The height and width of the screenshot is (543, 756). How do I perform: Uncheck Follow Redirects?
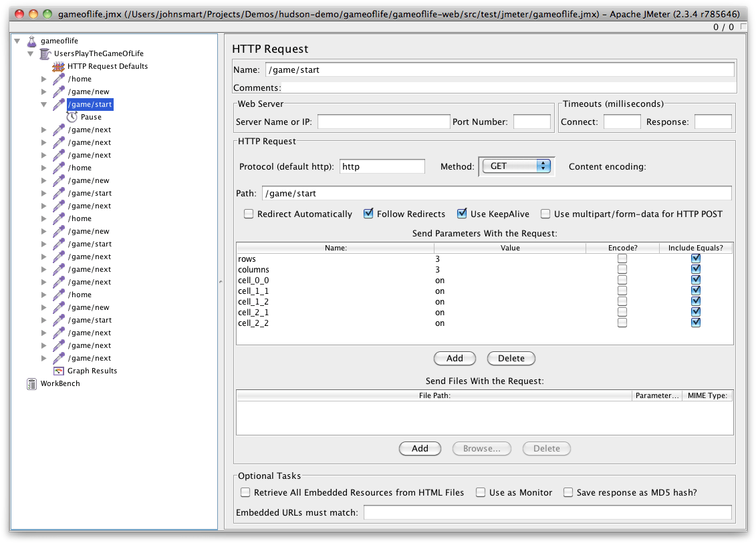point(368,214)
